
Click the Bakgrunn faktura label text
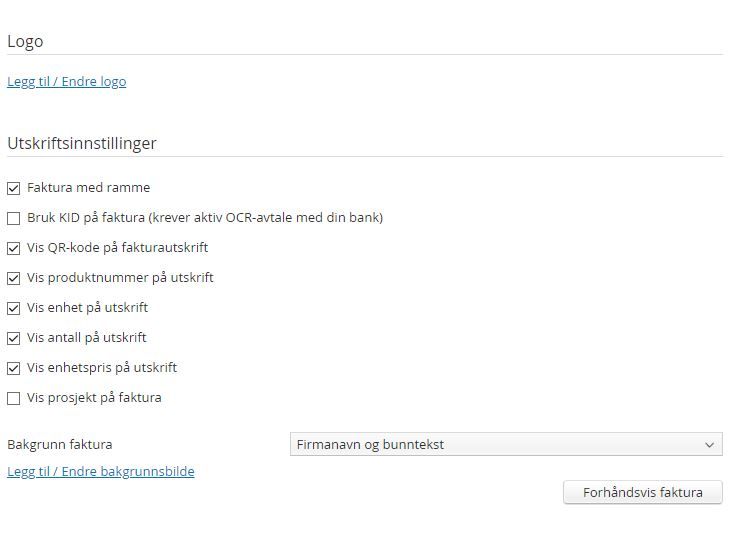coord(60,444)
